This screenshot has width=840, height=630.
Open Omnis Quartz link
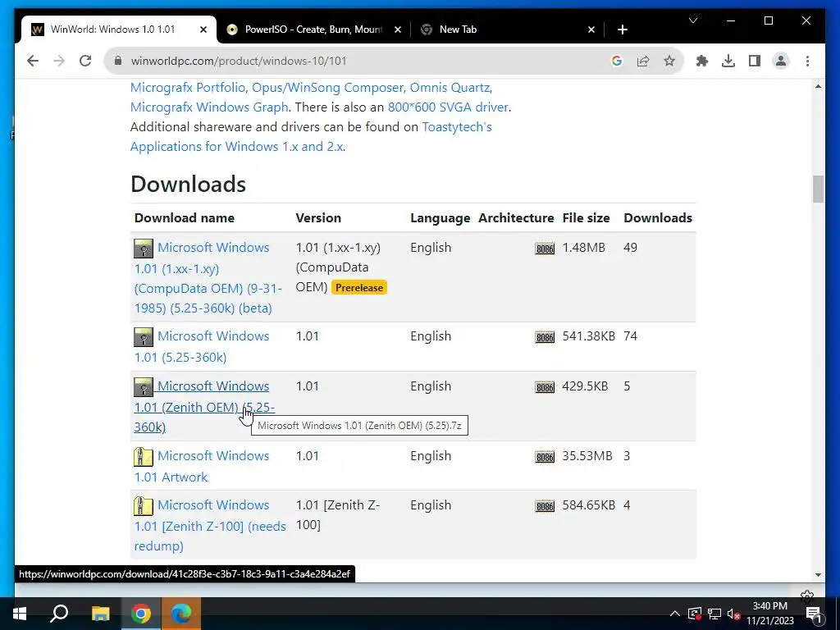point(450,87)
